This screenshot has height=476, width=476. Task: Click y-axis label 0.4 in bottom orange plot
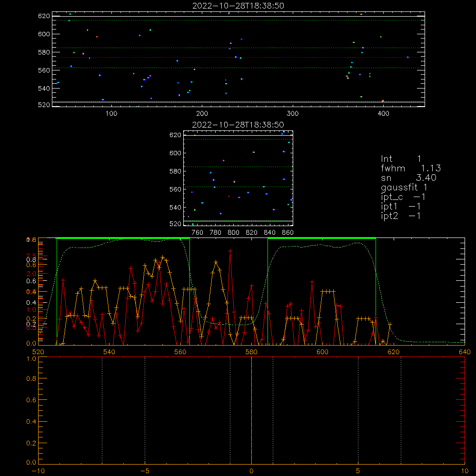31,422
